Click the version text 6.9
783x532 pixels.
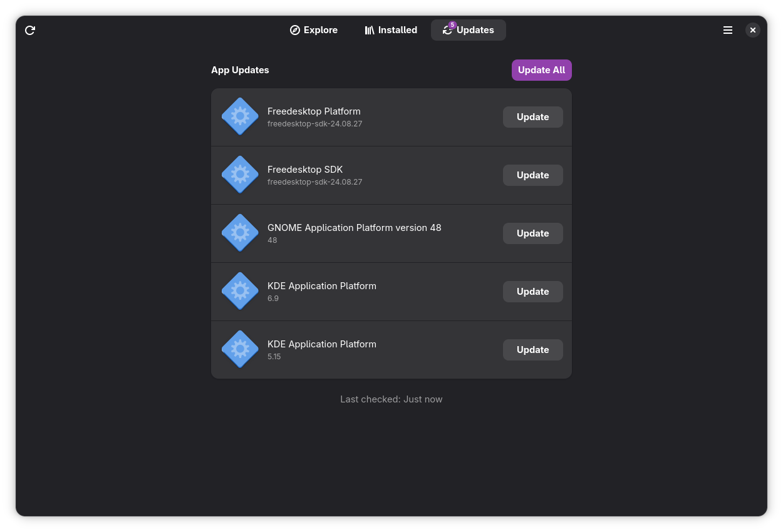click(x=273, y=299)
